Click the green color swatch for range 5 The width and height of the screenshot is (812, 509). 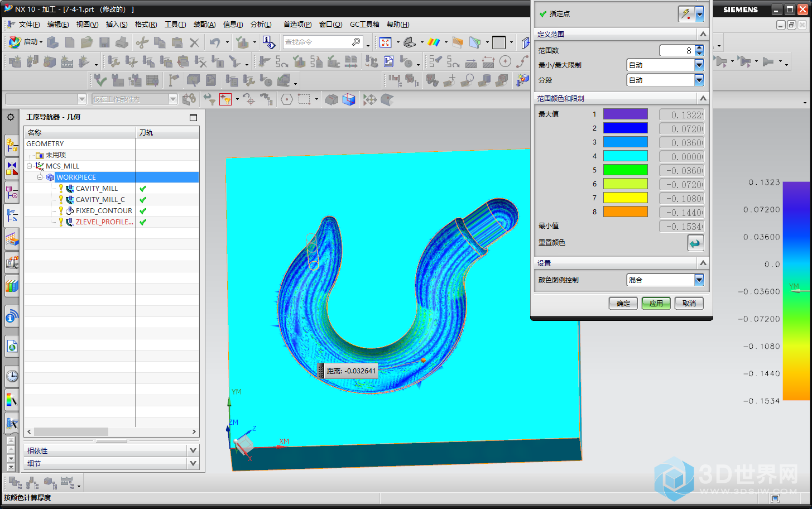pos(625,170)
